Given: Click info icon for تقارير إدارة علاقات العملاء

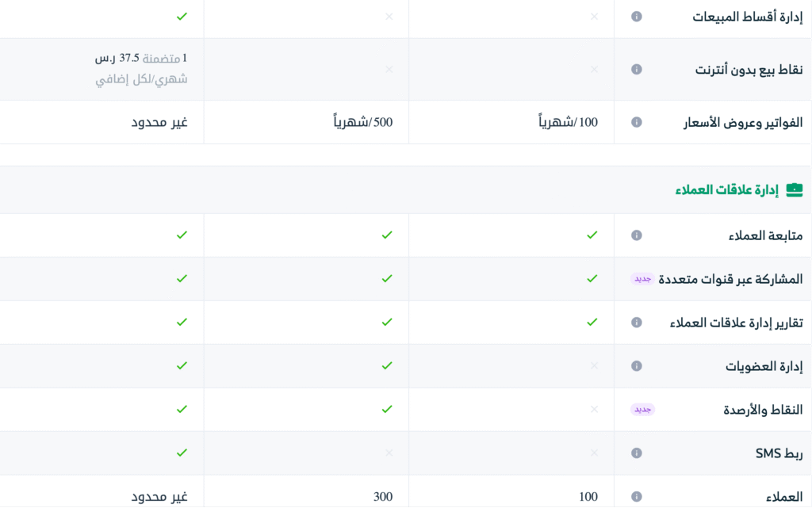Looking at the screenshot, I should pyautogui.click(x=636, y=323).
